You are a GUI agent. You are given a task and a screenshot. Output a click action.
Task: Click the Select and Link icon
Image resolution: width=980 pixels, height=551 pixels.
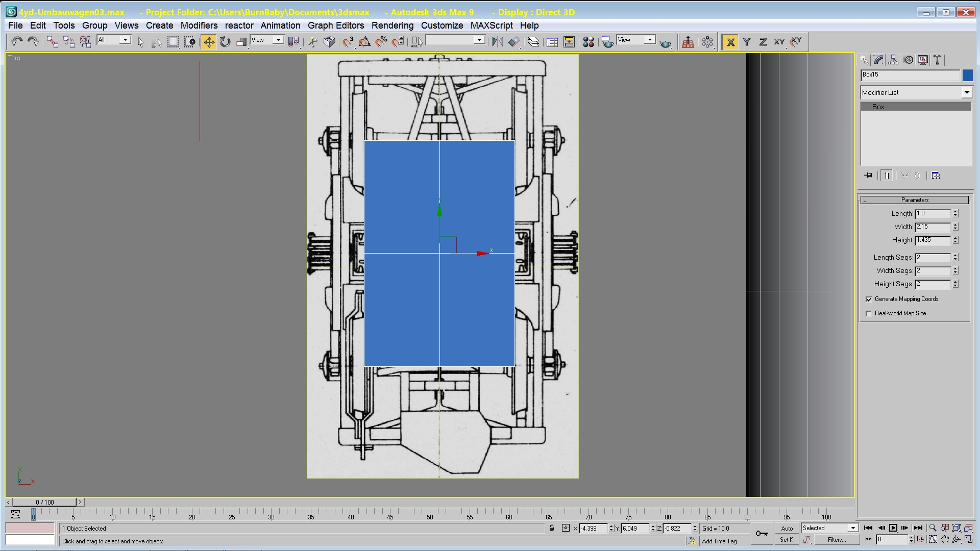[52, 42]
